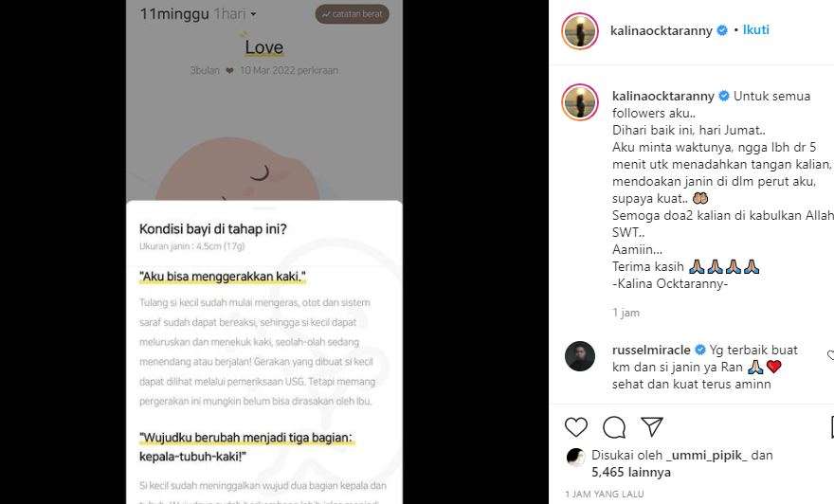Click the 1 jam timestamp under caption
This screenshot has height=504, width=834.
tap(625, 313)
